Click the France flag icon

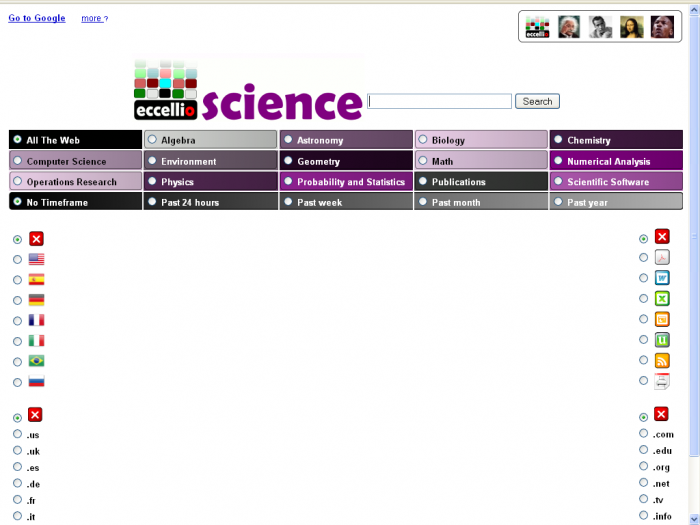pyautogui.click(x=37, y=320)
